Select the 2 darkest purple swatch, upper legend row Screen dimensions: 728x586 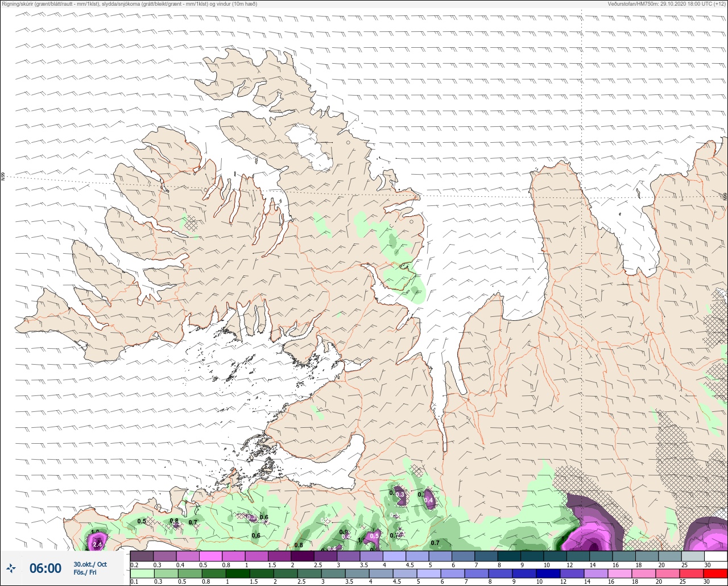pos(302,556)
